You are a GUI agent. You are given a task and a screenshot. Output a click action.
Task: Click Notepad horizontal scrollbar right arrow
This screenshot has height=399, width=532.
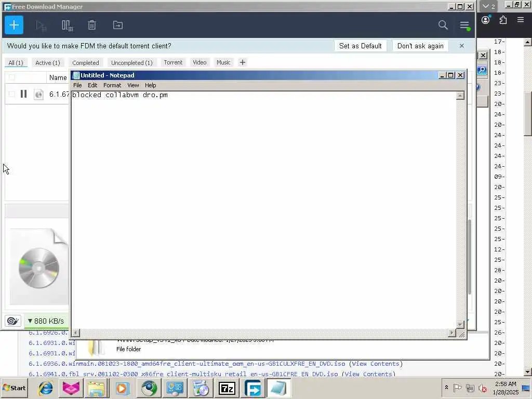pyautogui.click(x=451, y=333)
